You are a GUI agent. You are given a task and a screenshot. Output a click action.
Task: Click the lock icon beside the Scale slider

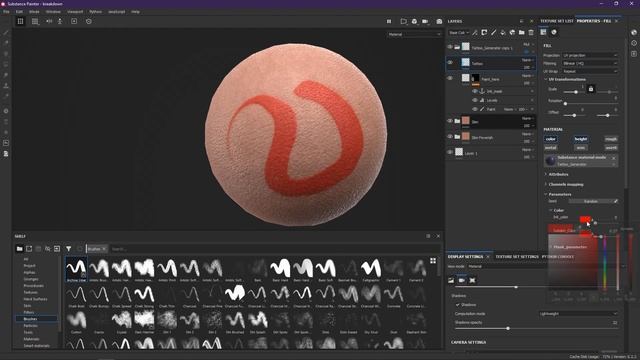pos(591,89)
